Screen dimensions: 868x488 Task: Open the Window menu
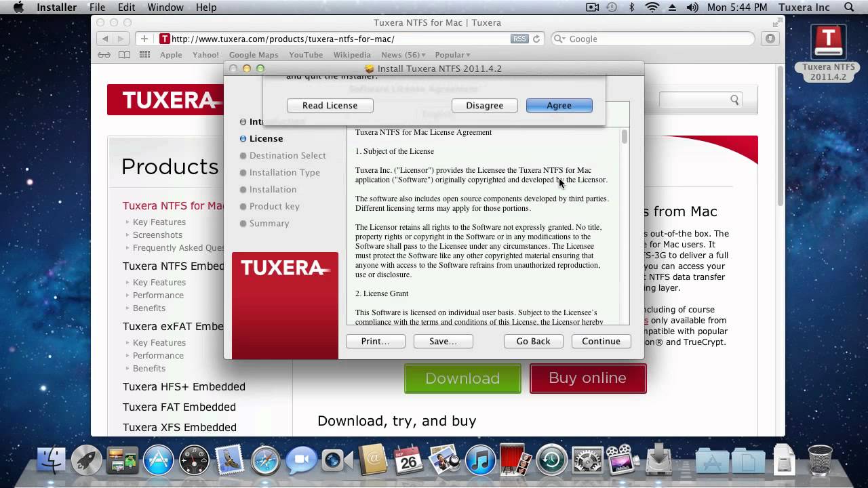click(165, 7)
